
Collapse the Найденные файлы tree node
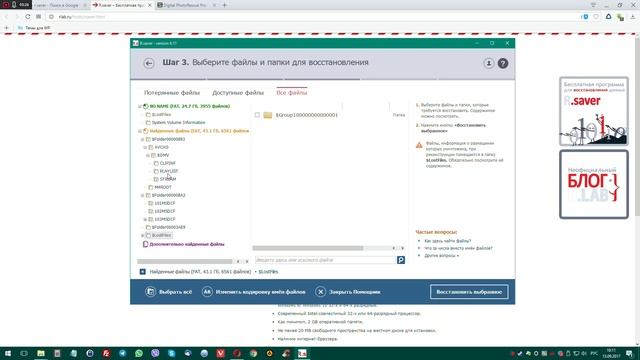[140, 131]
